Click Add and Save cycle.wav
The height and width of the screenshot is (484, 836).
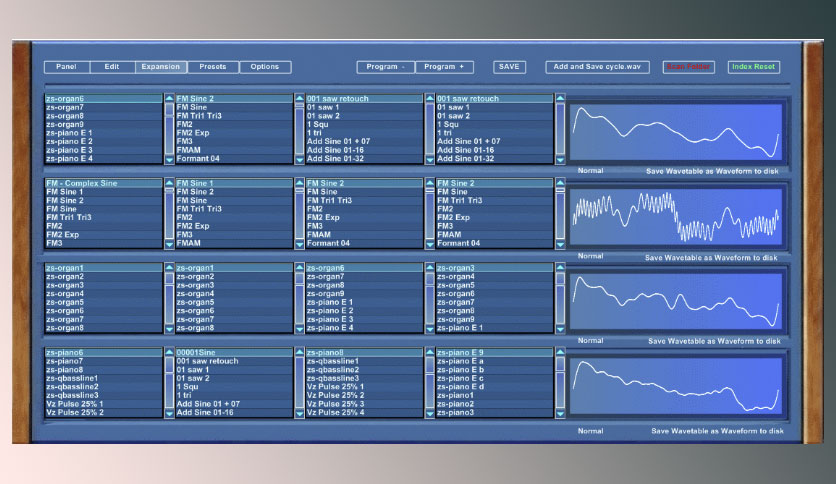tap(597, 67)
